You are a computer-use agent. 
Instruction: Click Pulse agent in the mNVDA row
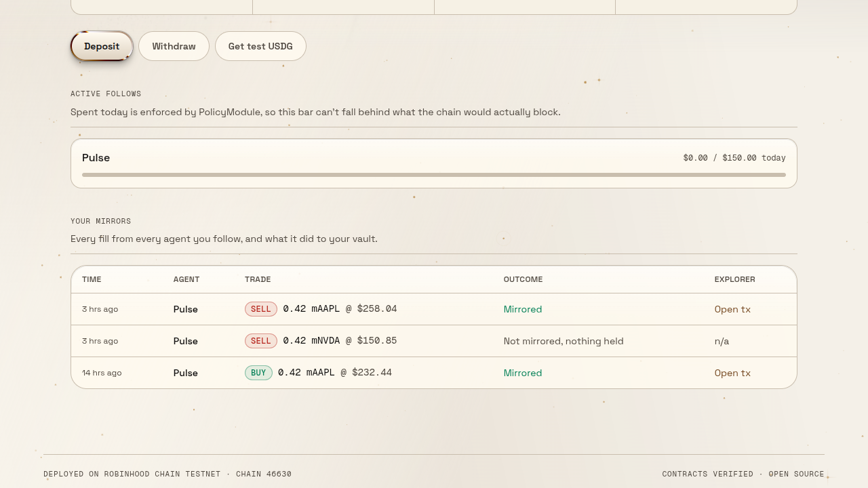click(185, 341)
